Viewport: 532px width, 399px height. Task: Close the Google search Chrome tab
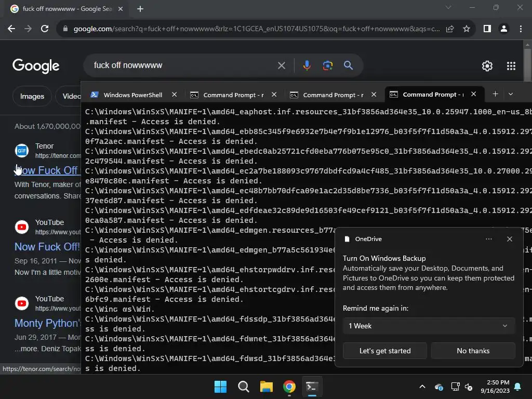tap(121, 9)
